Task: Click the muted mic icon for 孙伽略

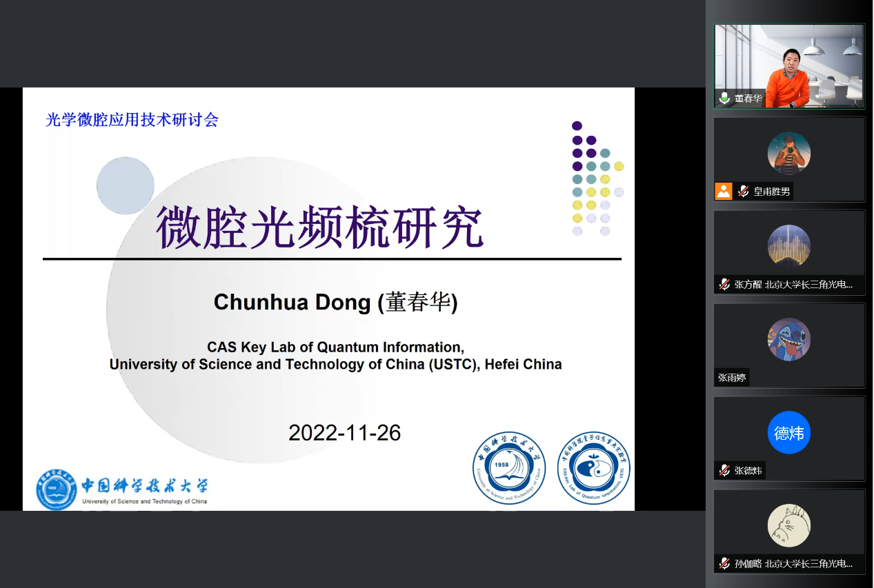Action: pyautogui.click(x=724, y=563)
